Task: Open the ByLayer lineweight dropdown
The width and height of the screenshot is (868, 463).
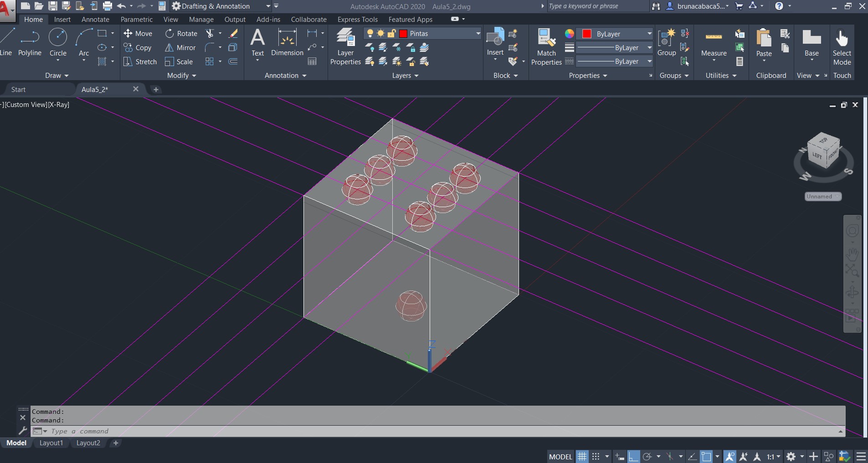Action: point(649,47)
